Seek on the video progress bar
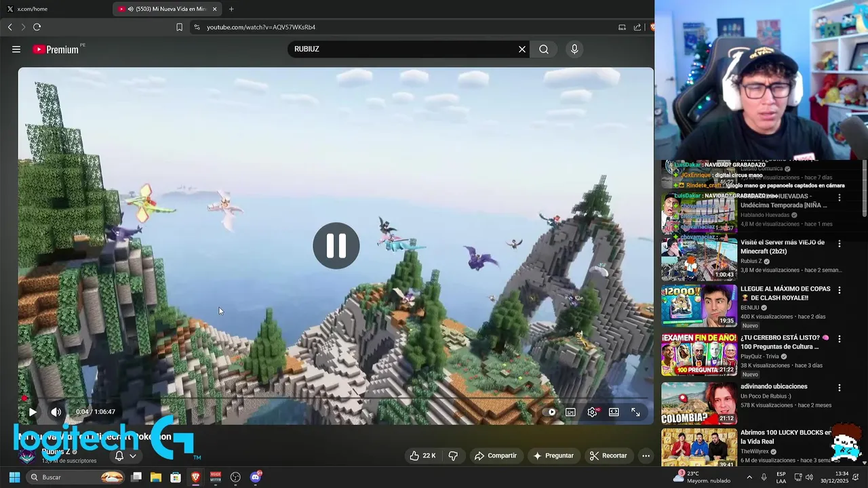868x488 pixels. tap(336, 399)
